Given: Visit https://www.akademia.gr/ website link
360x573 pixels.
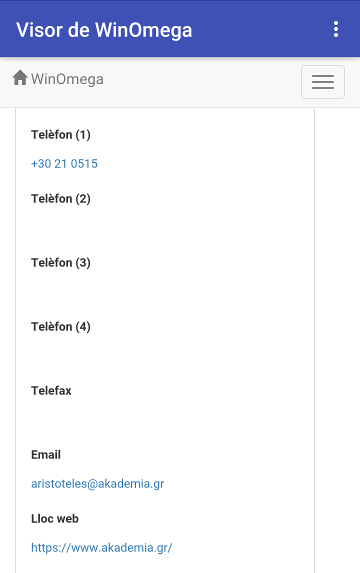Looking at the screenshot, I should pyautogui.click(x=102, y=547).
